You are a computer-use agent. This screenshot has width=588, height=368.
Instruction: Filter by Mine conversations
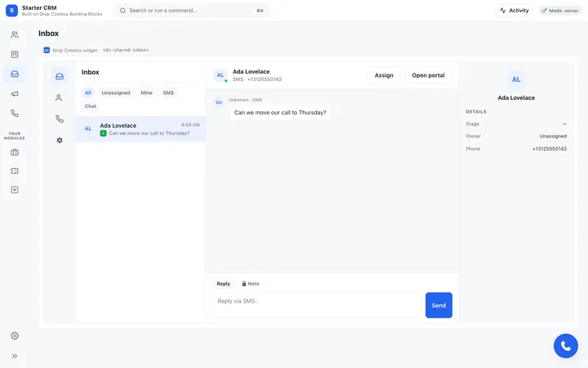click(146, 92)
